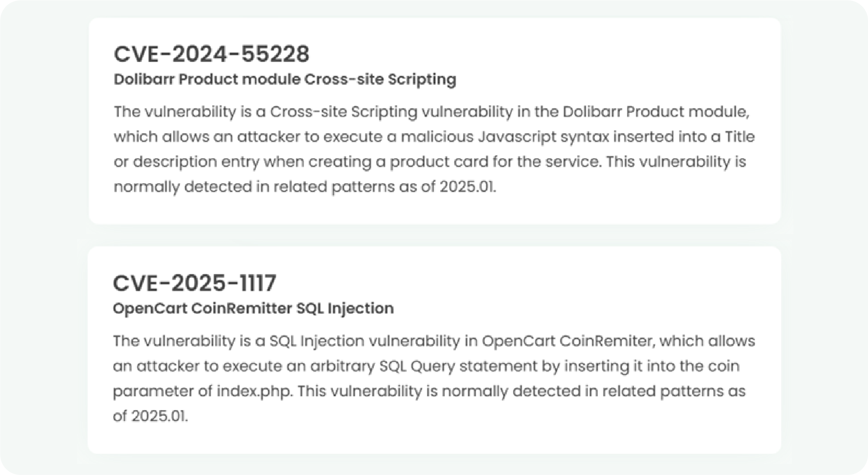Click the 'arbitrary SQL Query statement' line
This screenshot has height=475, width=868.
click(x=426, y=366)
